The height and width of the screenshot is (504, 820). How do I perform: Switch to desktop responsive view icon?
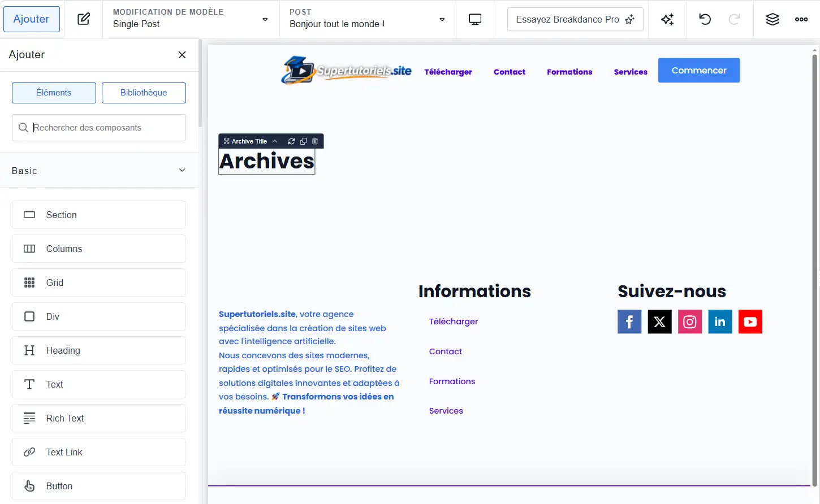click(x=475, y=19)
